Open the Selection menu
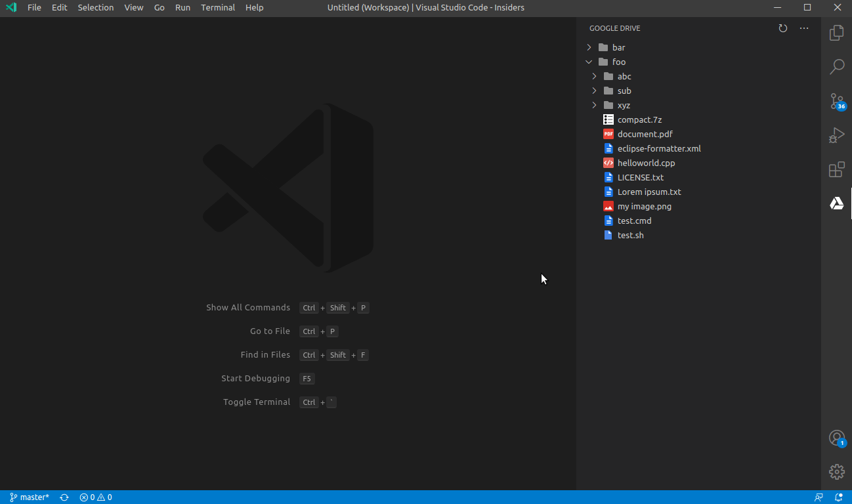 (96, 8)
